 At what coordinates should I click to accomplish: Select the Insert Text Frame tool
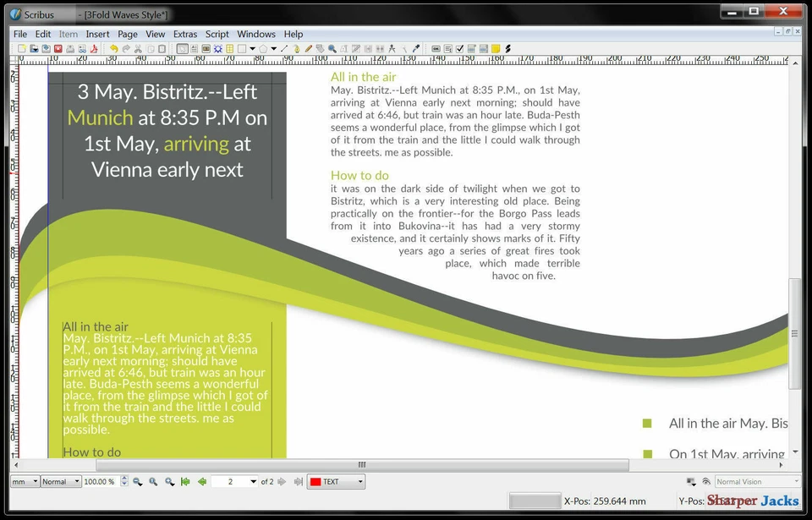195,48
